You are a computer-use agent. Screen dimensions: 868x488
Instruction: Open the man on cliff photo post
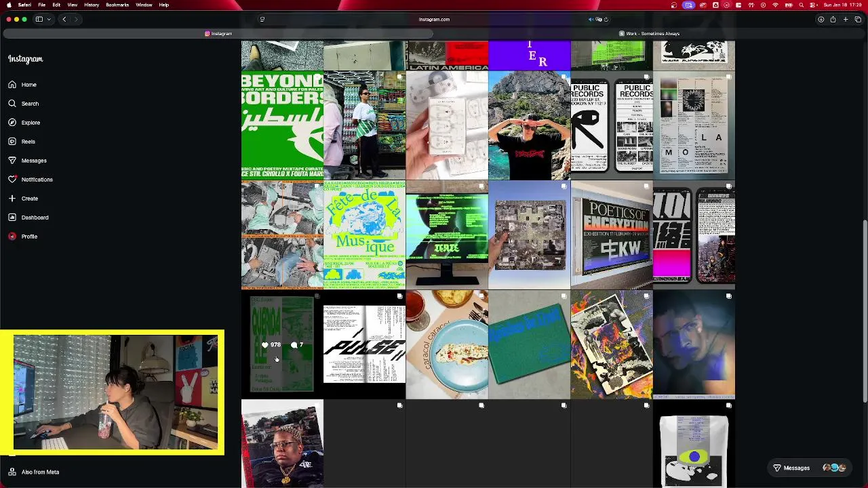(530, 125)
